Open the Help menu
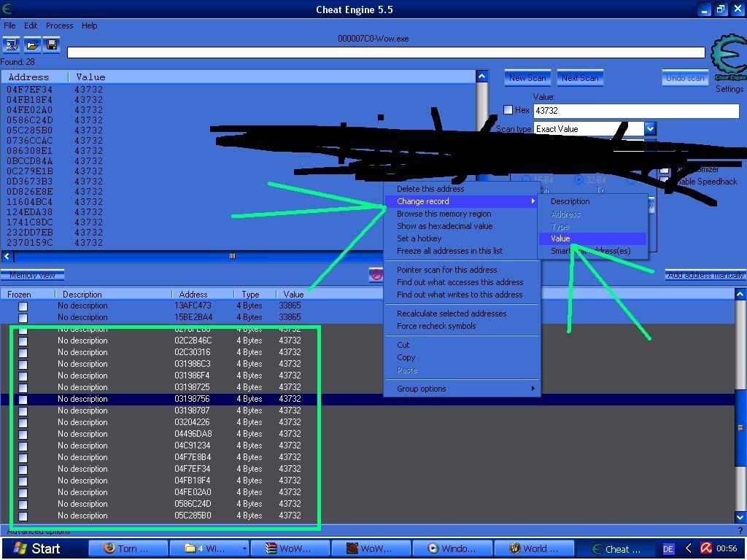The width and height of the screenshot is (747, 560). [x=89, y=26]
